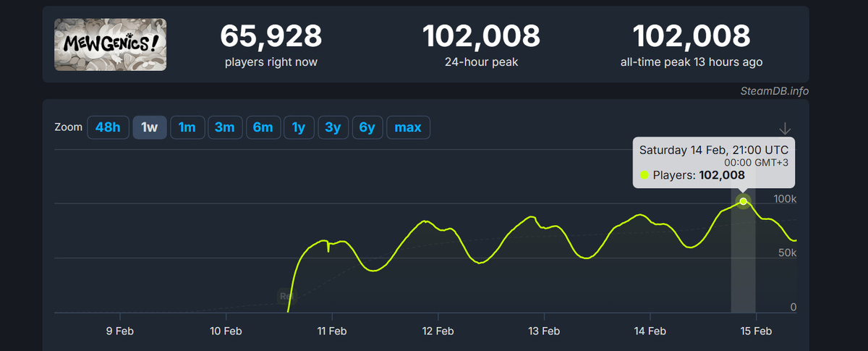Click the 100k y-axis label
Image resolution: width=868 pixels, height=351 pixels.
pyautogui.click(x=785, y=198)
